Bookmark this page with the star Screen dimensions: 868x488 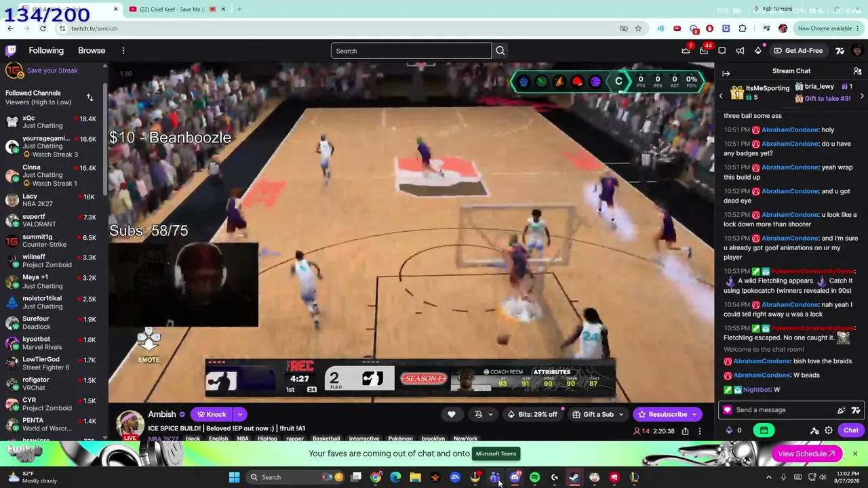638,28
